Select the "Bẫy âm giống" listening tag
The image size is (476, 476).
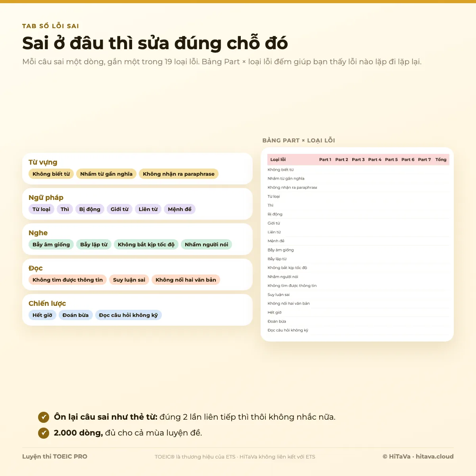[x=51, y=244]
